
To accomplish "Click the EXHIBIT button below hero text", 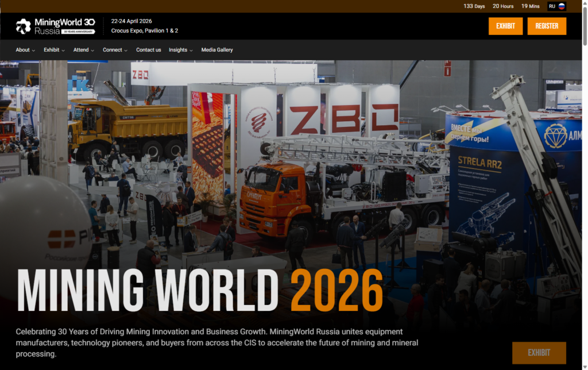I will [539, 353].
